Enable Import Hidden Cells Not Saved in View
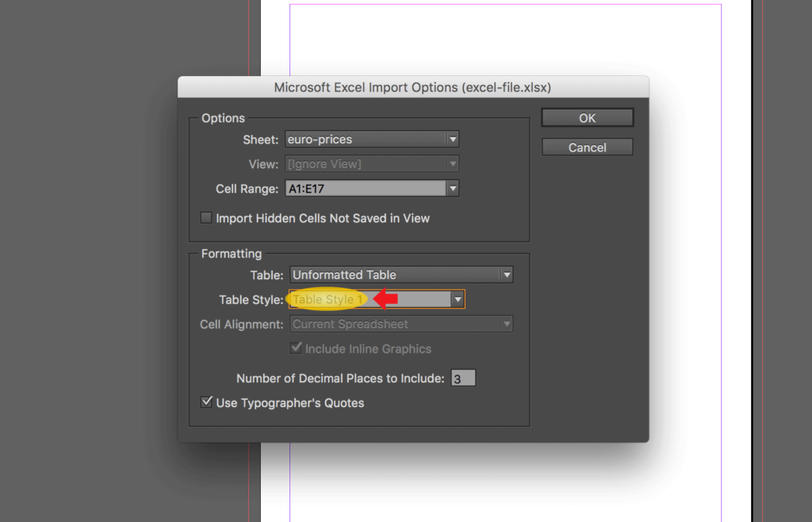Image resolution: width=812 pixels, height=522 pixels. point(206,217)
